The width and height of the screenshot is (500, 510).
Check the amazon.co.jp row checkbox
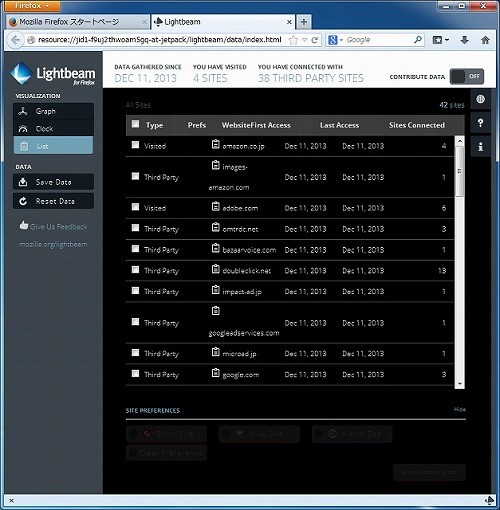135,145
